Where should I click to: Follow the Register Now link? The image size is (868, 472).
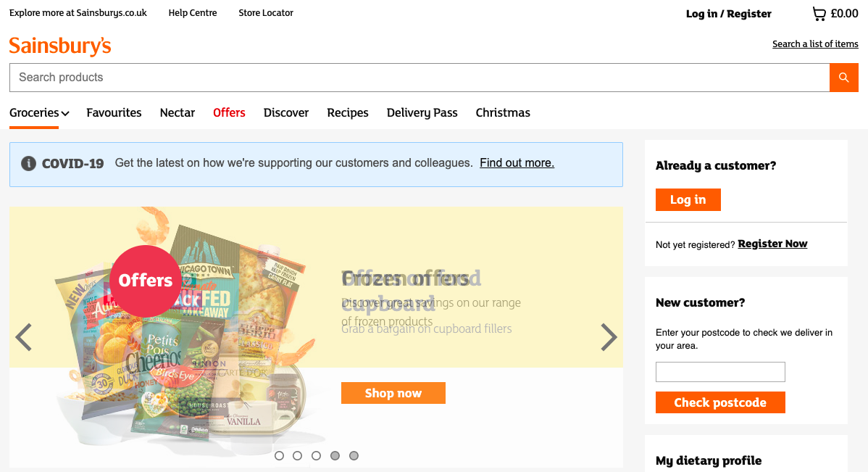click(x=772, y=244)
